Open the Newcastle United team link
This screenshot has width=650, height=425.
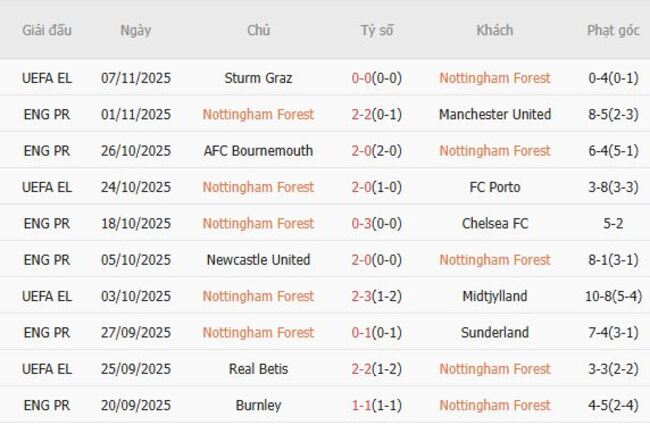coord(258,260)
